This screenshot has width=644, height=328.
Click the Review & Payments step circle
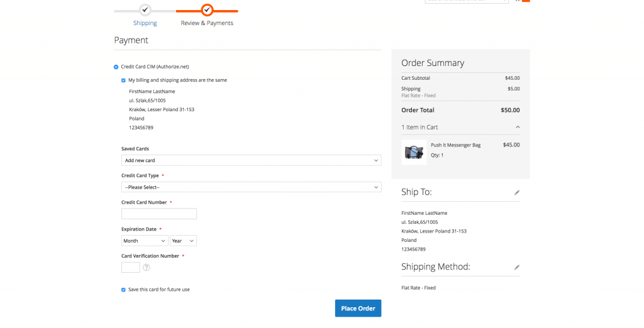click(x=207, y=9)
